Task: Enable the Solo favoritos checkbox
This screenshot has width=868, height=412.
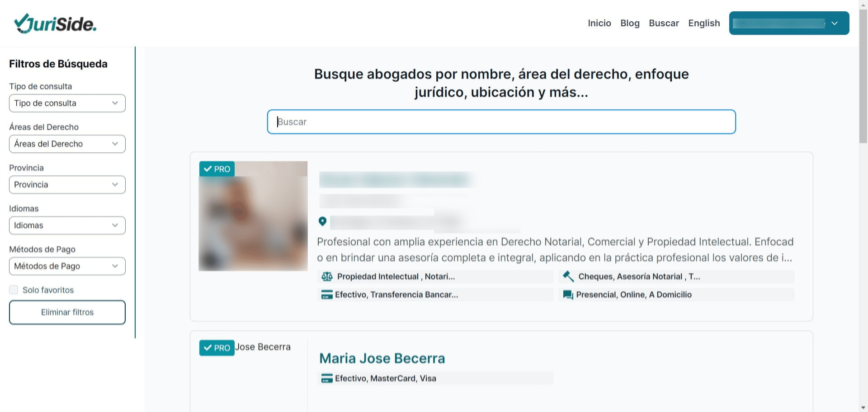Action: tap(14, 290)
